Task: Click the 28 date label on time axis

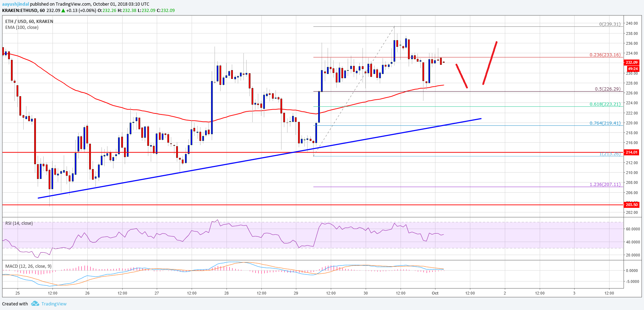Action: [227, 293]
